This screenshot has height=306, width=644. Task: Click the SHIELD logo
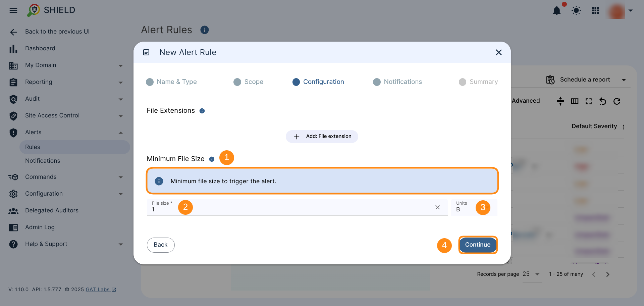click(x=51, y=10)
